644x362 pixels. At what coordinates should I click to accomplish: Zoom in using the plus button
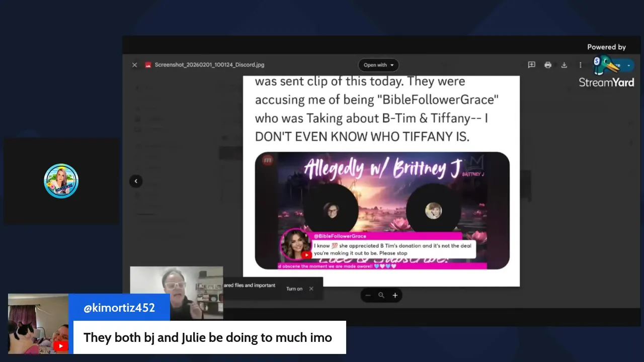tap(395, 295)
